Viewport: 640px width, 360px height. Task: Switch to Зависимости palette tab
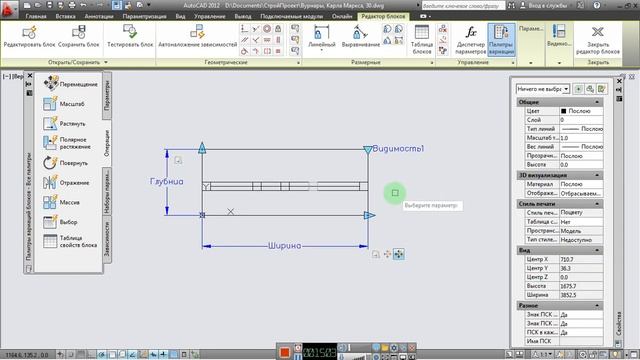click(107, 239)
